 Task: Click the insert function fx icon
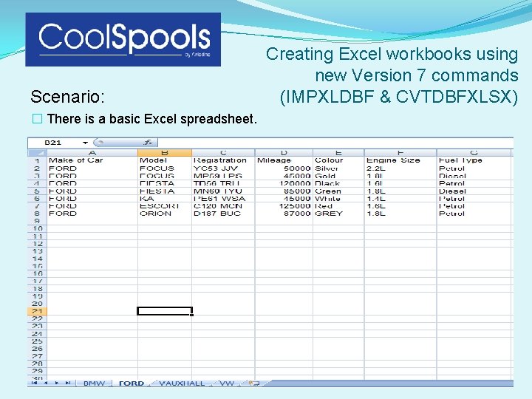pyautogui.click(x=148, y=143)
